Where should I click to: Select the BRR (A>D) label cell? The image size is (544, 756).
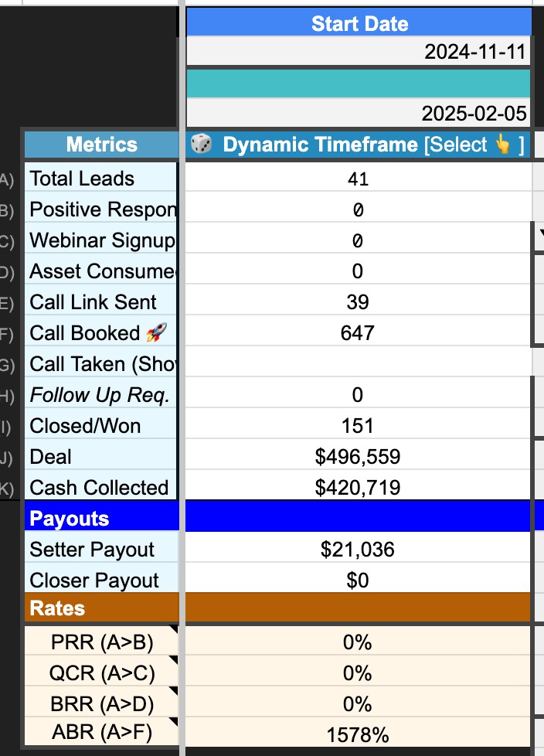(101, 703)
